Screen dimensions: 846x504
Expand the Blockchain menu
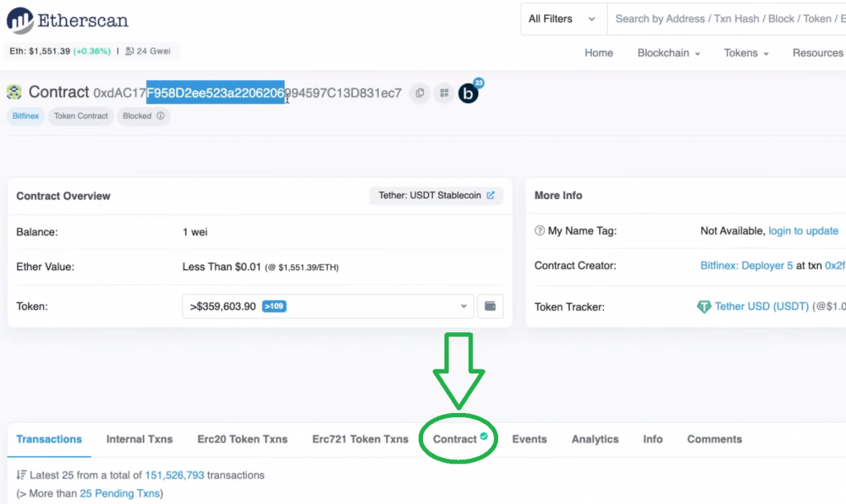click(668, 53)
